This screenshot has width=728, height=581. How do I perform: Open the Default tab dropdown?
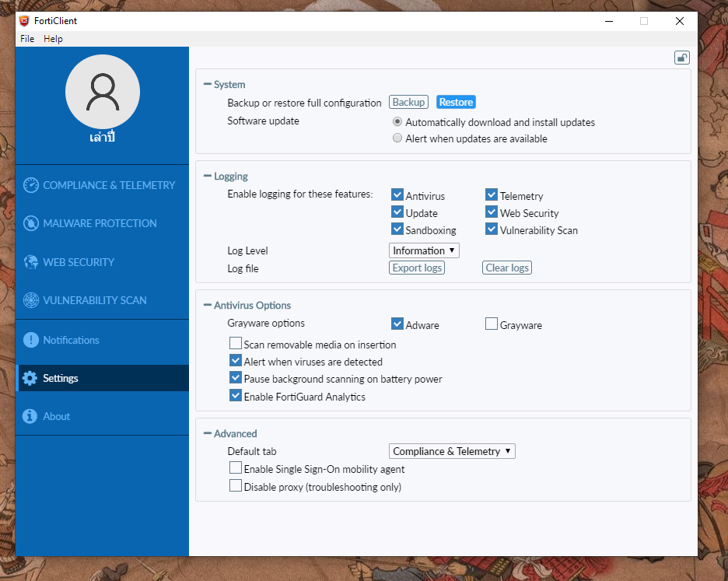pyautogui.click(x=452, y=451)
